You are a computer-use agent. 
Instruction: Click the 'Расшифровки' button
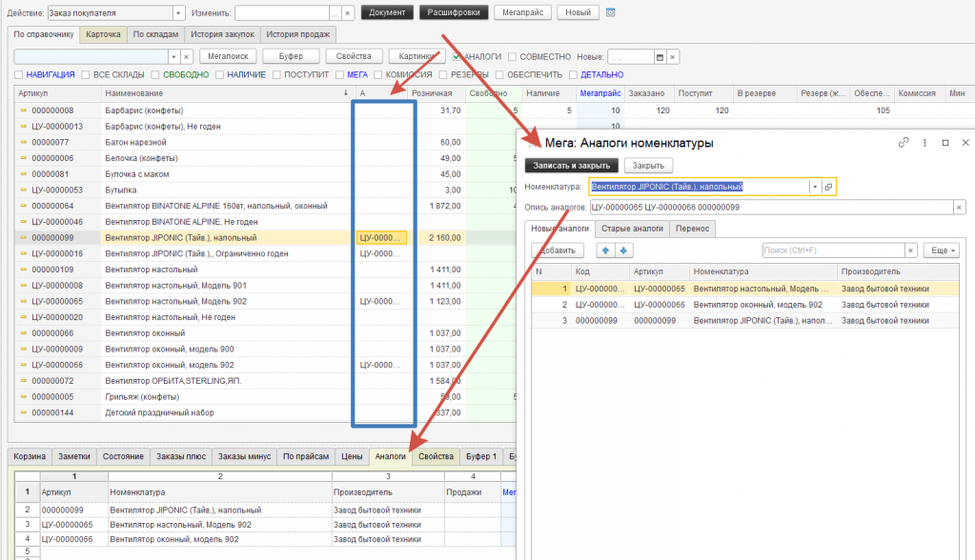[454, 12]
